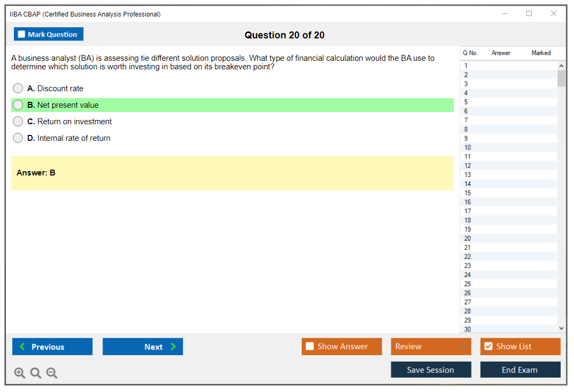This screenshot has height=392, width=574.
Task: Choose option C Return on investment
Action: pyautogui.click(x=18, y=122)
